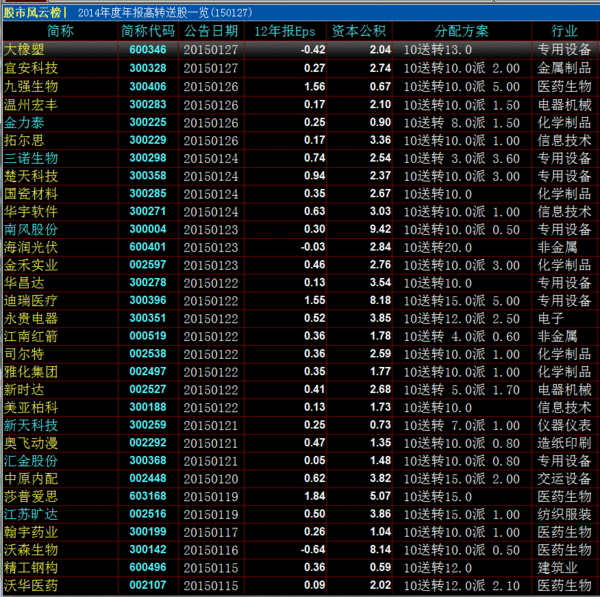Open stock 金禾实业
This screenshot has height=597, width=600.
[x=31, y=265]
